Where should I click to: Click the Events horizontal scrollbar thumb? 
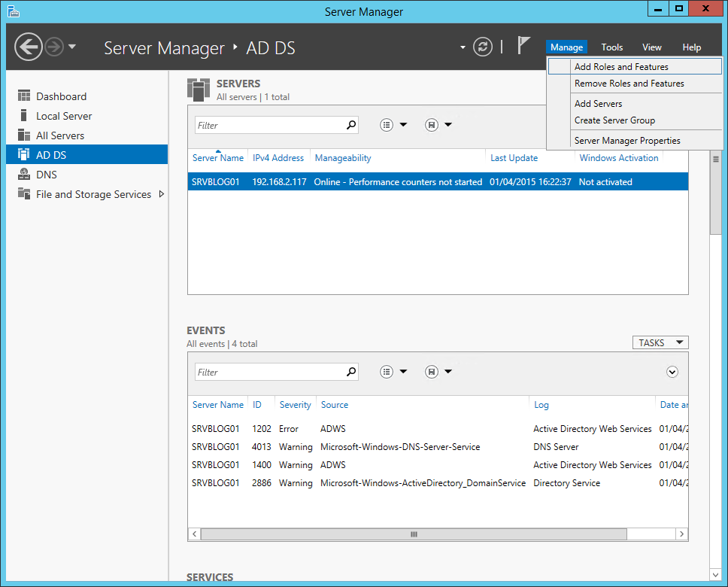point(414,534)
